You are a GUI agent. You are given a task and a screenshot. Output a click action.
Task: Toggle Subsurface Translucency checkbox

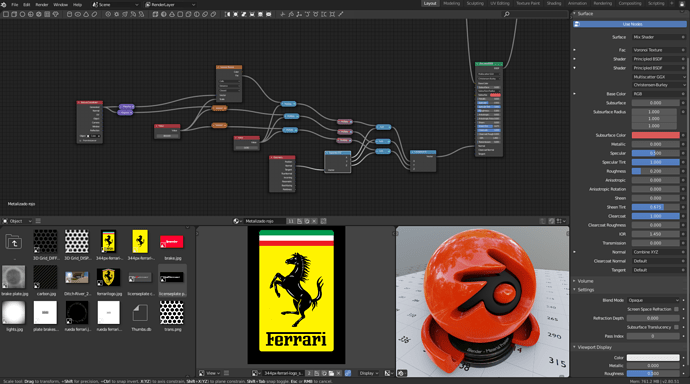pyautogui.click(x=676, y=327)
